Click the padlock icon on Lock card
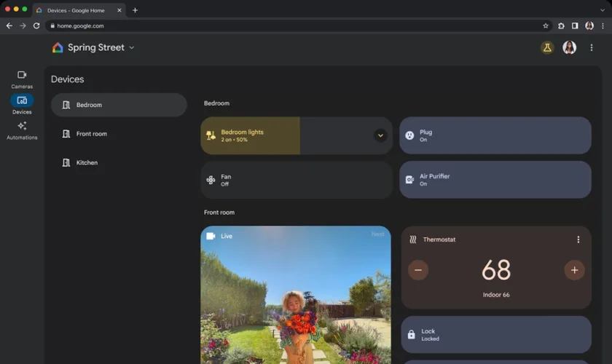This screenshot has height=364, width=612. 412,334
